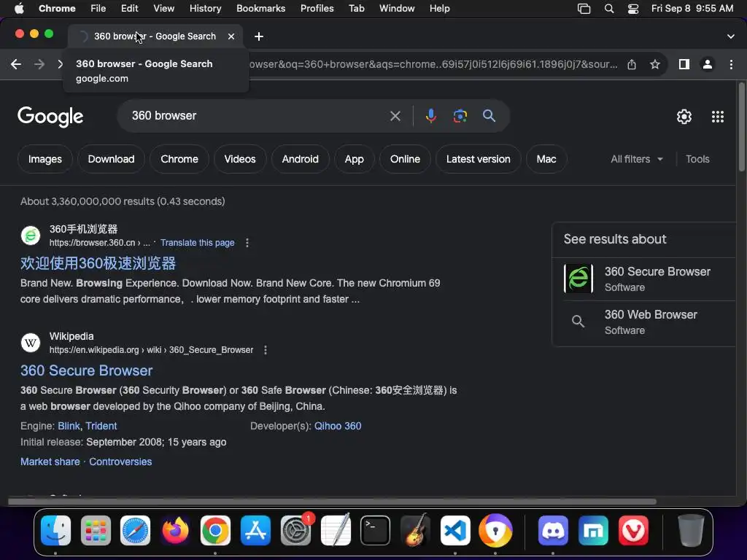Click the Trident engine link
Image resolution: width=747 pixels, height=560 pixels.
pyautogui.click(x=101, y=426)
